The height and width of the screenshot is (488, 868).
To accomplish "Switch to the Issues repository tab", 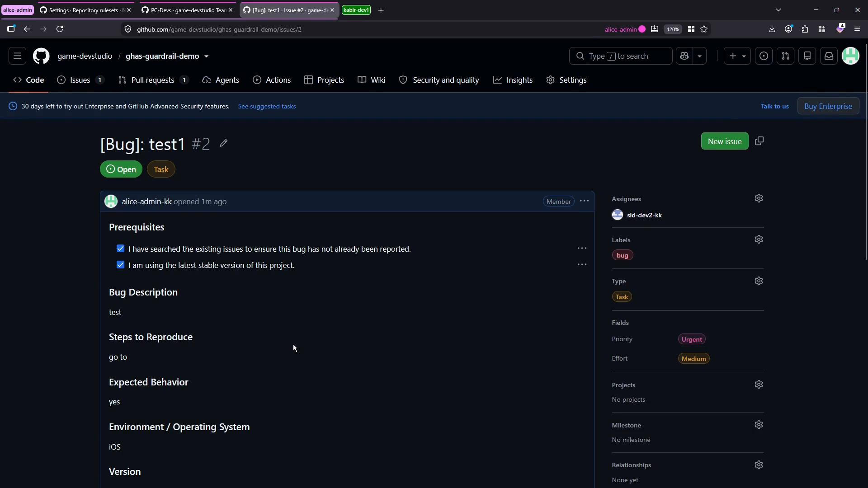I will pyautogui.click(x=80, y=80).
